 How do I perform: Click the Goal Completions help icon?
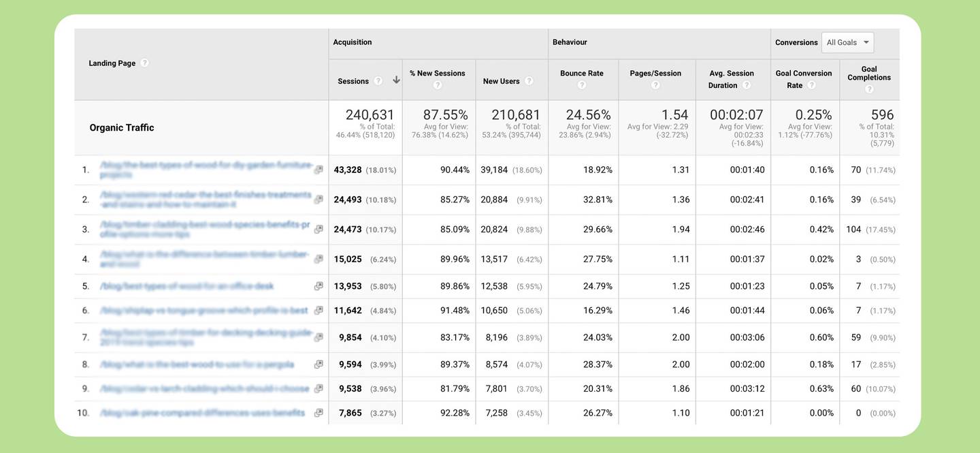coord(869,87)
